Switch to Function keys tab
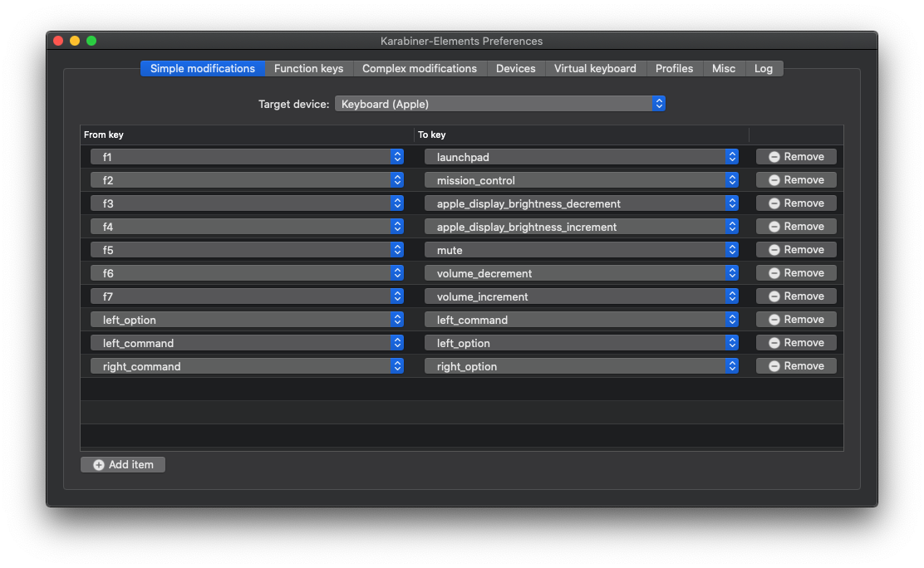Screen dimensions: 924x568 click(x=308, y=68)
